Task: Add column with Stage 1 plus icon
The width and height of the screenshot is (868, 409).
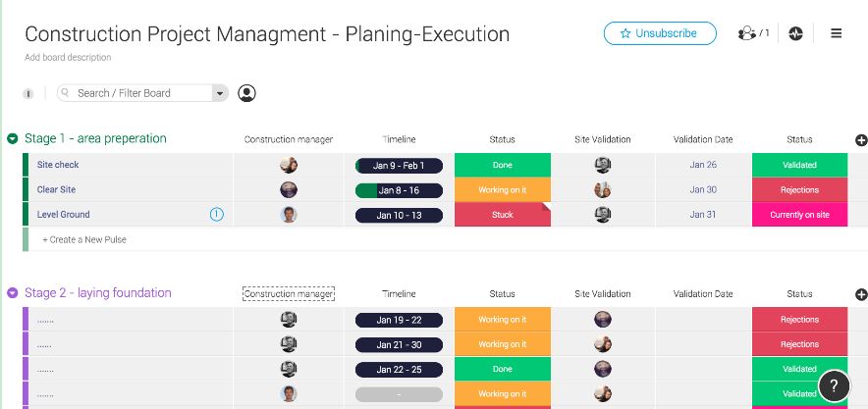Action: [861, 140]
